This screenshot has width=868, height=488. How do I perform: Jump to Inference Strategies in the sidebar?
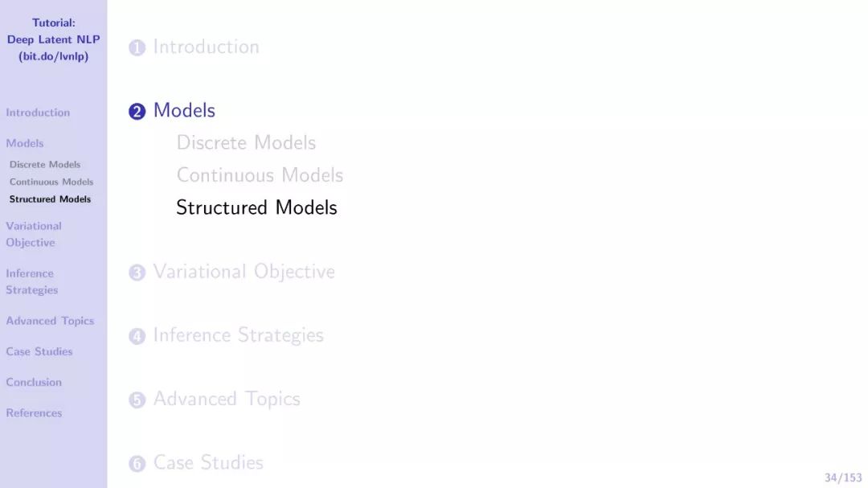[x=31, y=281]
